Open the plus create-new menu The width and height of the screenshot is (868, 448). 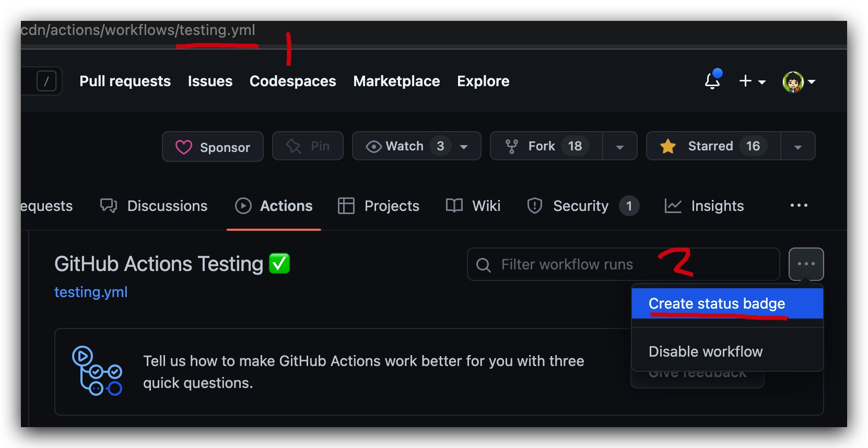click(752, 81)
